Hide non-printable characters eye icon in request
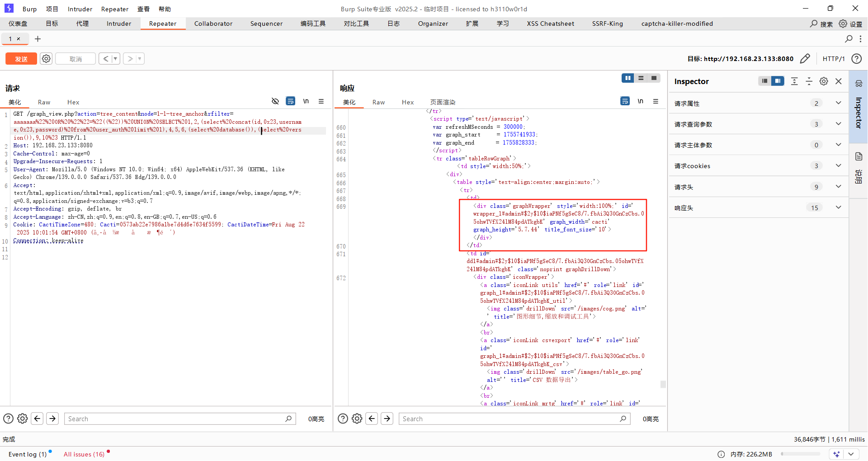 (x=275, y=101)
